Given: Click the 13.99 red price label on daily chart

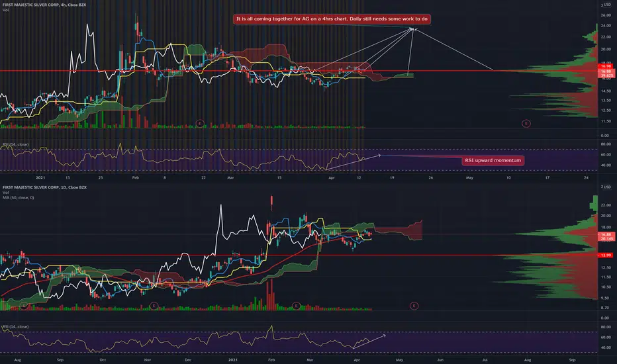Looking at the screenshot, I should (606, 255).
